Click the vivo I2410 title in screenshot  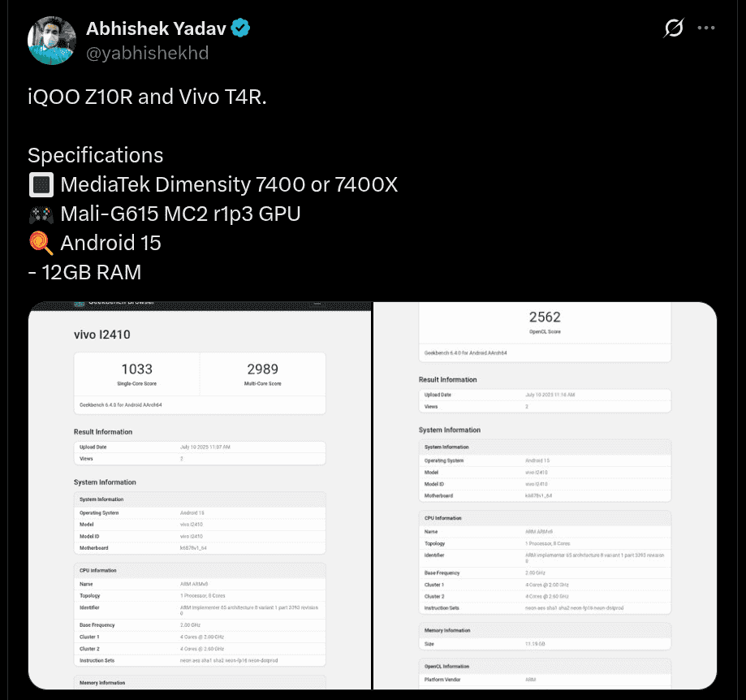pos(102,335)
